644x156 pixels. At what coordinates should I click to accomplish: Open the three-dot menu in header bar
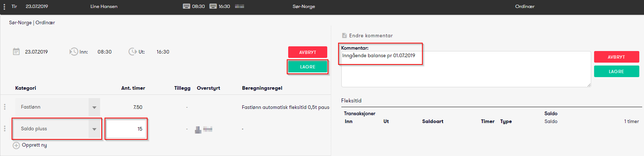tap(4, 7)
